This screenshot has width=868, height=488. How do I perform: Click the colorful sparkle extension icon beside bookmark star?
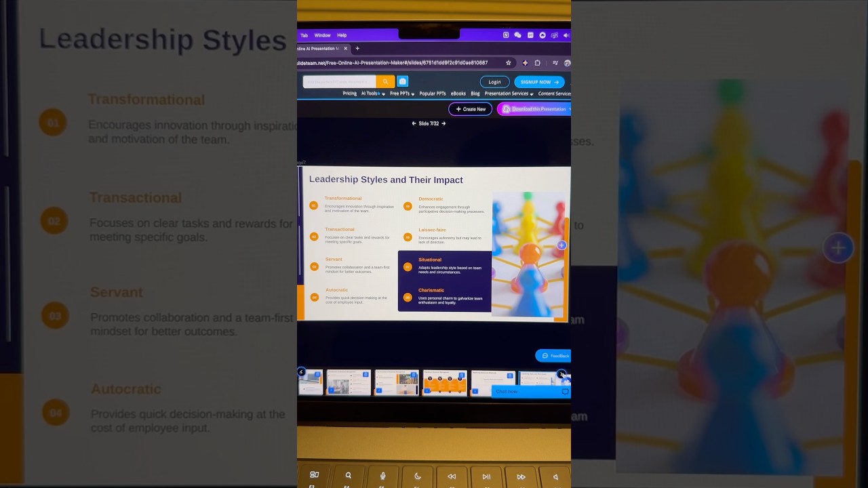pos(525,63)
